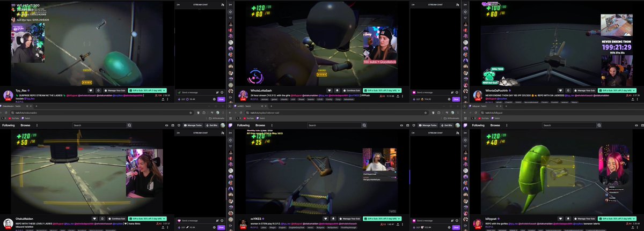This screenshot has height=231, width=644.
Task: Collapse stream chat in WholeLottaSash window
Action: click(x=413, y=4)
